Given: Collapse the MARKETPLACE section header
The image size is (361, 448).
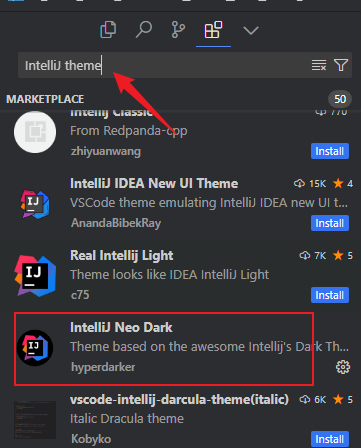Looking at the screenshot, I should tap(45, 99).
